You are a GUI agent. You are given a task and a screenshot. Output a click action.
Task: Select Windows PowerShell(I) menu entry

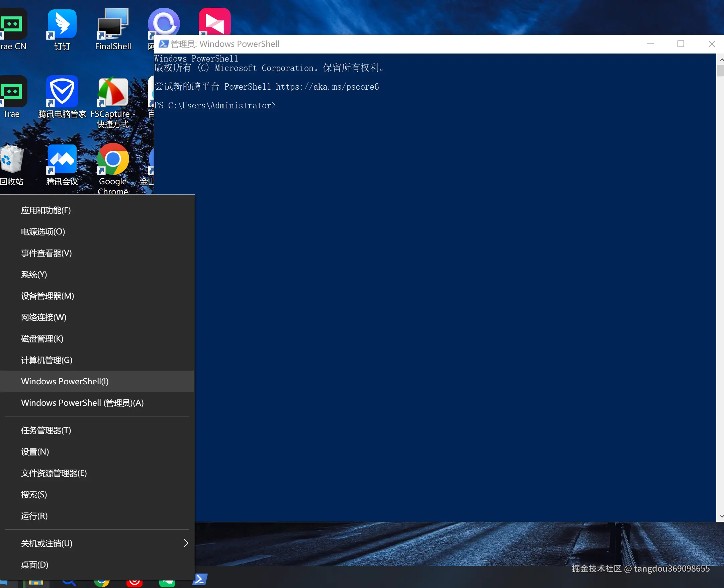point(65,381)
